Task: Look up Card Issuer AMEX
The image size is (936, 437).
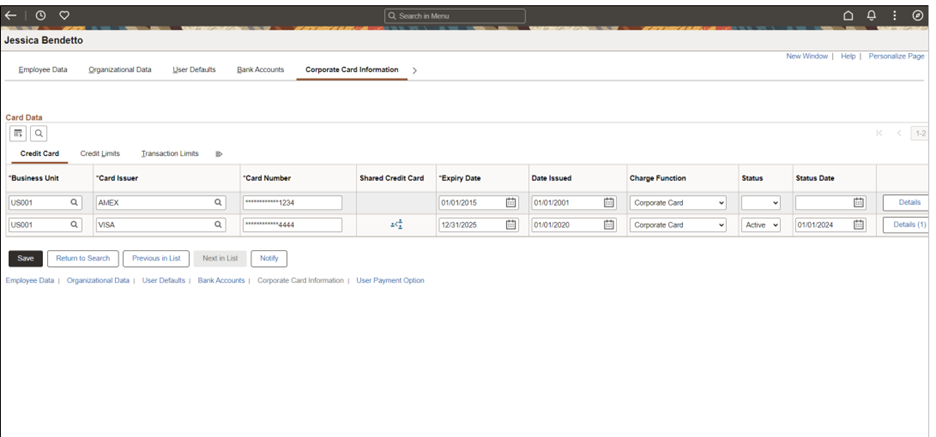Action: (218, 203)
